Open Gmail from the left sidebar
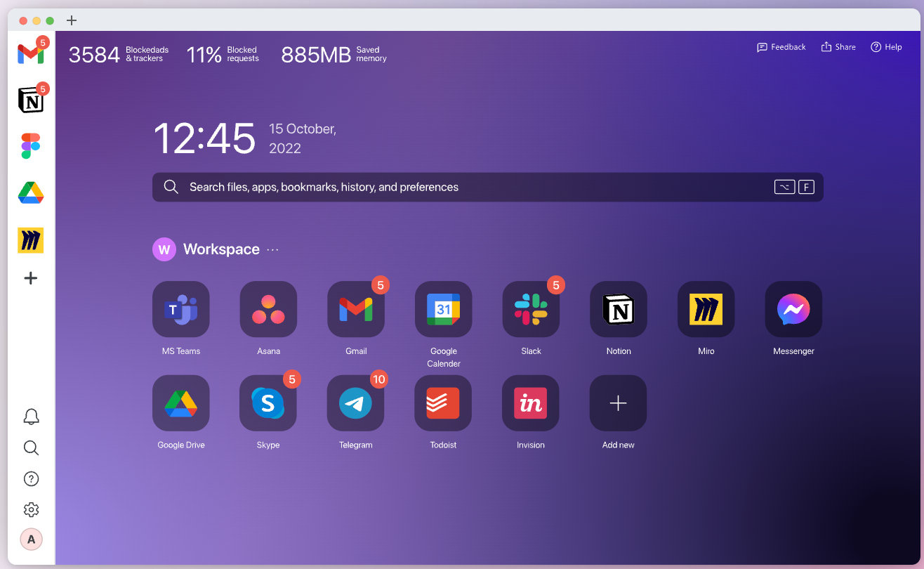The image size is (924, 569). [x=31, y=53]
